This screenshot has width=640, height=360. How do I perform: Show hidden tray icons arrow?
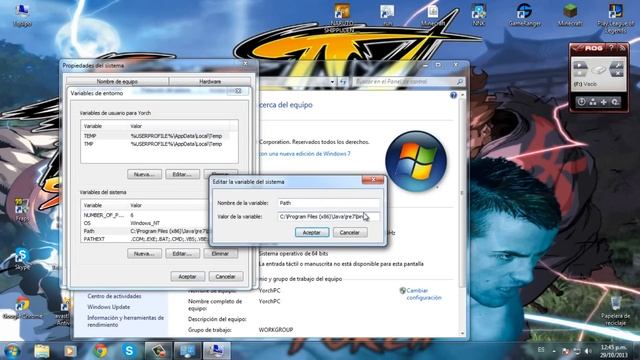tap(554, 351)
